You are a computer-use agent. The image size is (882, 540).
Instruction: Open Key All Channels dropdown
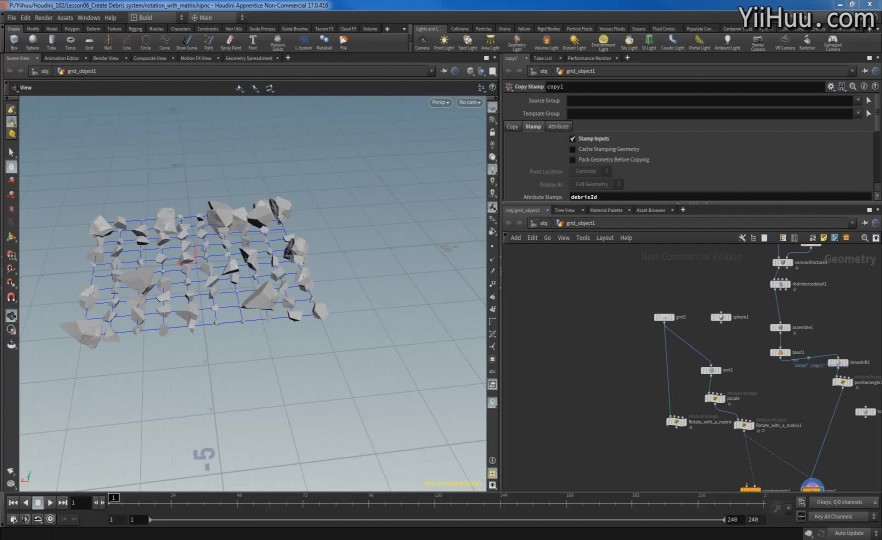tap(843, 516)
